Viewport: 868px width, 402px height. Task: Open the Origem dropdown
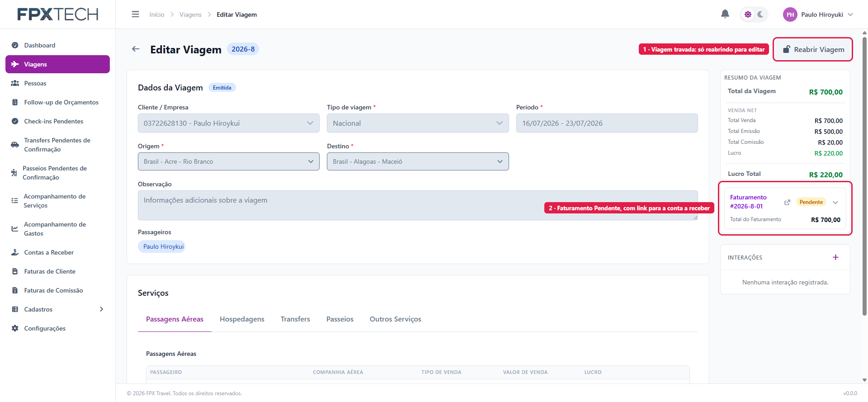(x=228, y=161)
